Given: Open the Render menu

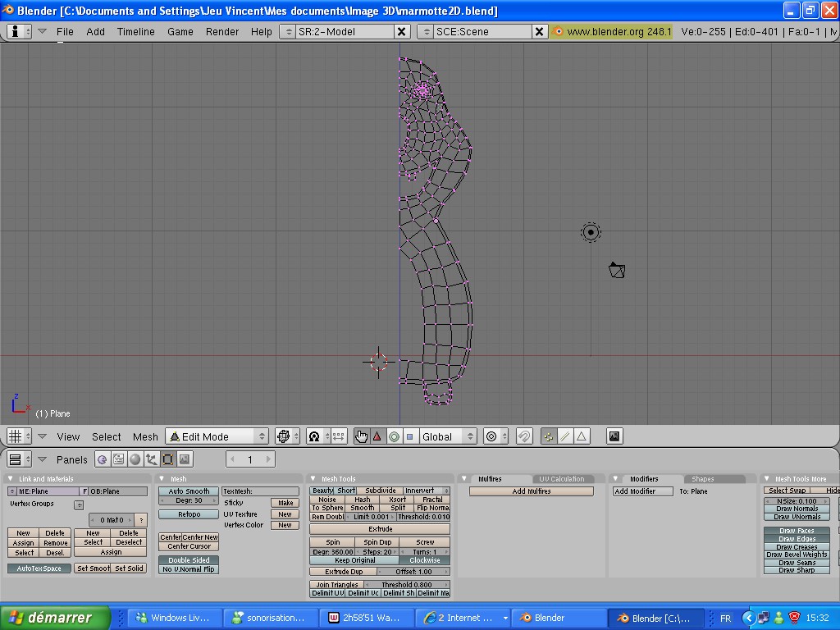Looking at the screenshot, I should click(x=221, y=32).
